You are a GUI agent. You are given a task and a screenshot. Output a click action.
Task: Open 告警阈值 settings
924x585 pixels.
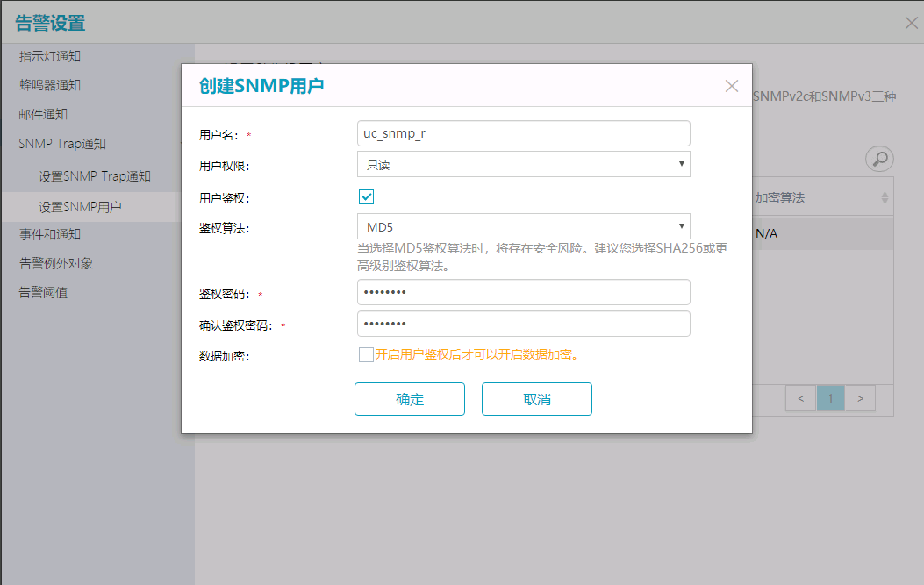(x=44, y=292)
